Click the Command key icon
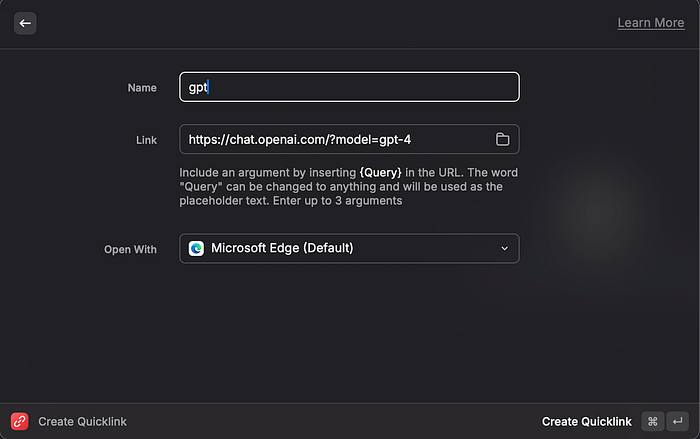 click(652, 422)
